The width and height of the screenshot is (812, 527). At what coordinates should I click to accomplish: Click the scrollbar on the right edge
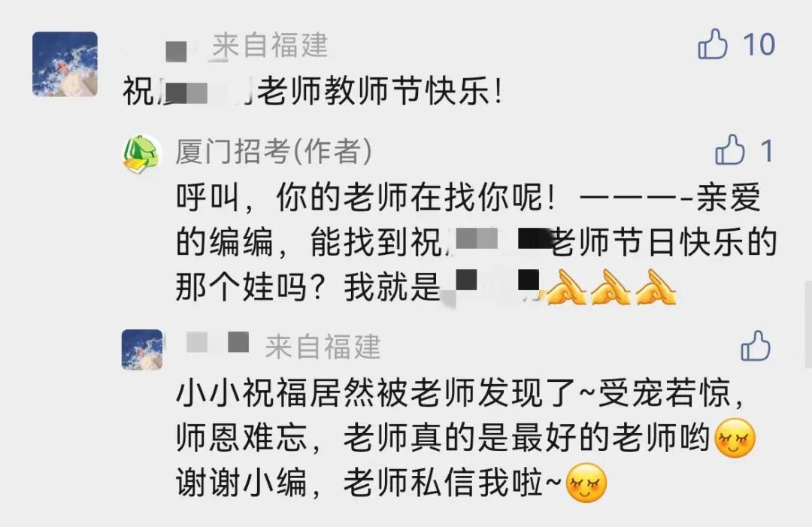[x=808, y=324]
